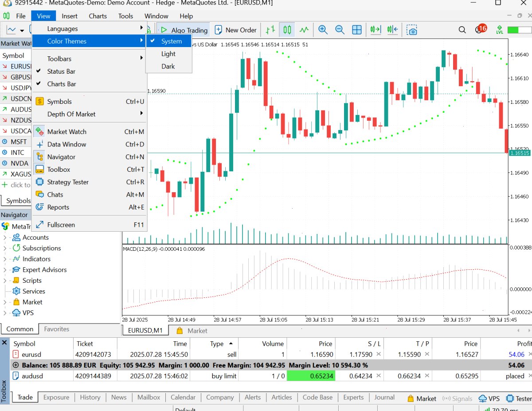Viewport: 532px width, 411px height.
Task: Toggle the Algo Trading button
Action: (183, 30)
